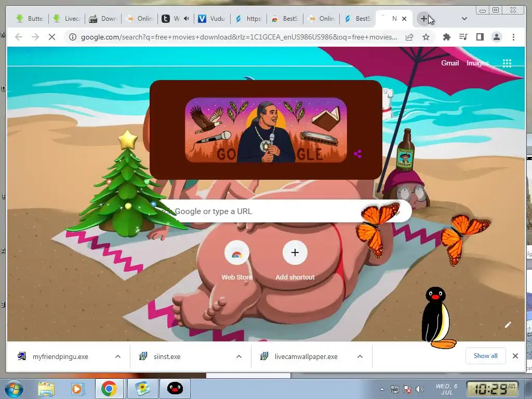
Task: View site information icon in address bar
Action: (73, 37)
